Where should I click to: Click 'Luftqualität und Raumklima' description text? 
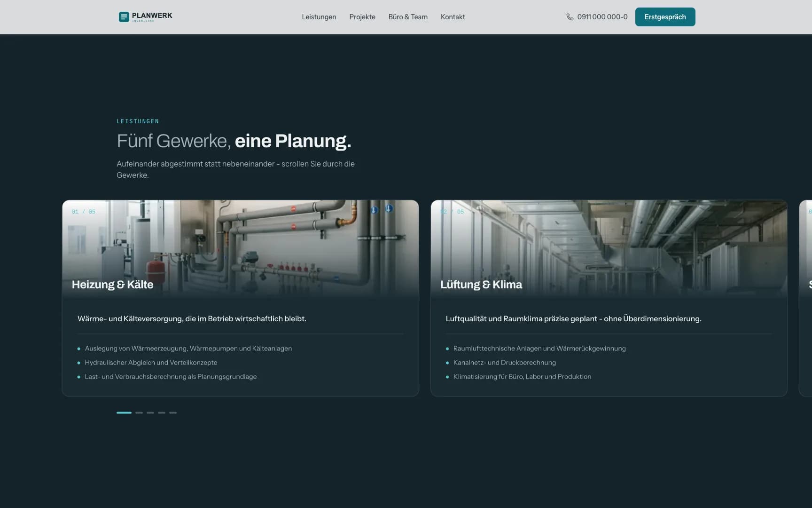(x=573, y=319)
